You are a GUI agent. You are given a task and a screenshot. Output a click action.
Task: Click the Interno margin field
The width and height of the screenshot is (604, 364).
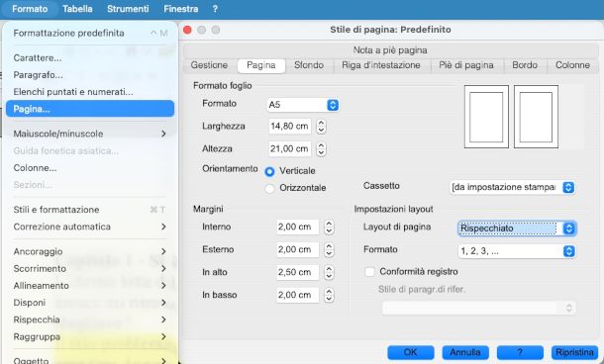pos(297,227)
